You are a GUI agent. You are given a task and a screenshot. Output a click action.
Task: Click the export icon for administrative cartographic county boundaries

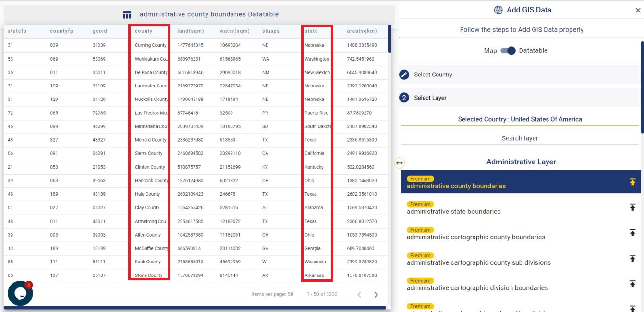pos(632,233)
